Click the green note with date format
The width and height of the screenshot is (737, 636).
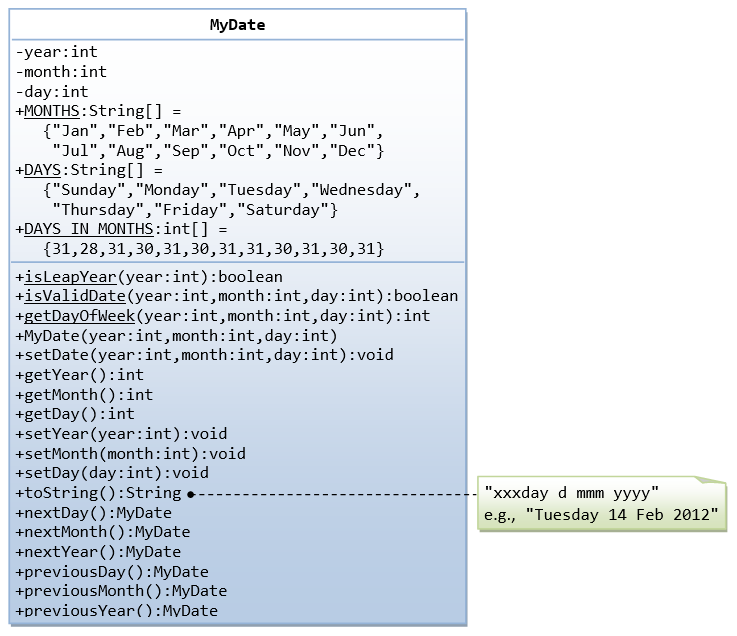[600, 504]
